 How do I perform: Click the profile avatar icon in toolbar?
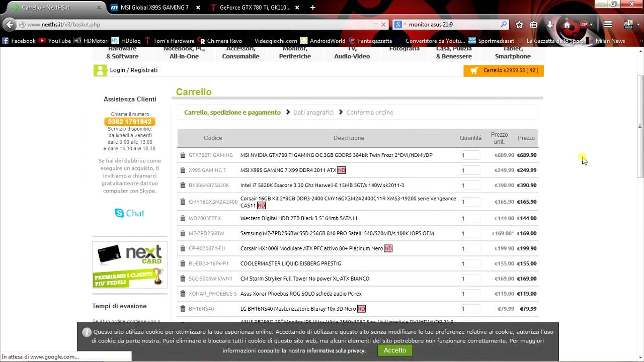(x=628, y=24)
